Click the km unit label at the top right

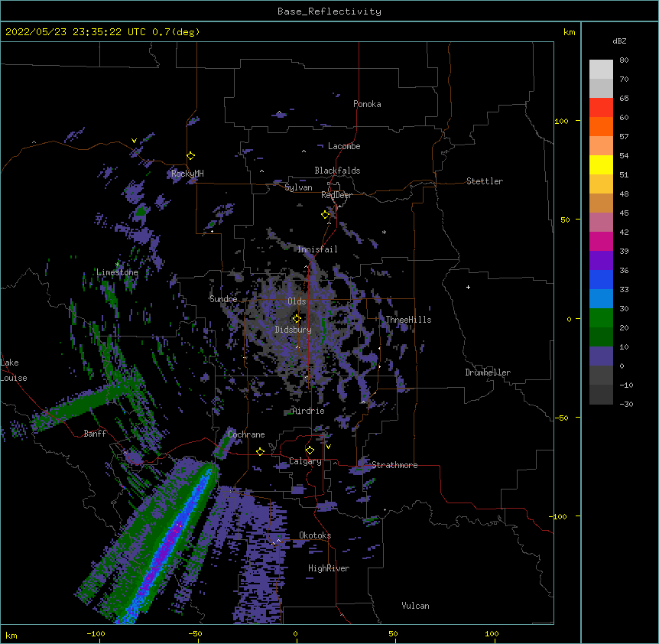click(x=569, y=32)
